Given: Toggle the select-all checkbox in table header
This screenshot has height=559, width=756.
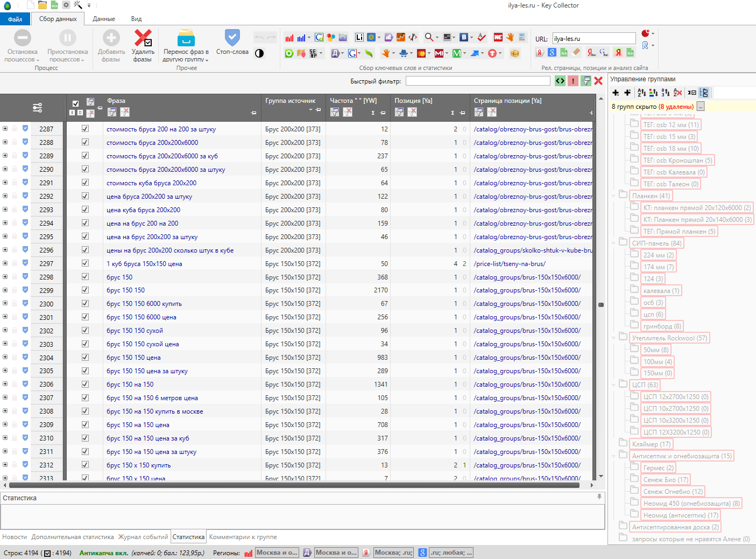Looking at the screenshot, I should pos(75,103).
